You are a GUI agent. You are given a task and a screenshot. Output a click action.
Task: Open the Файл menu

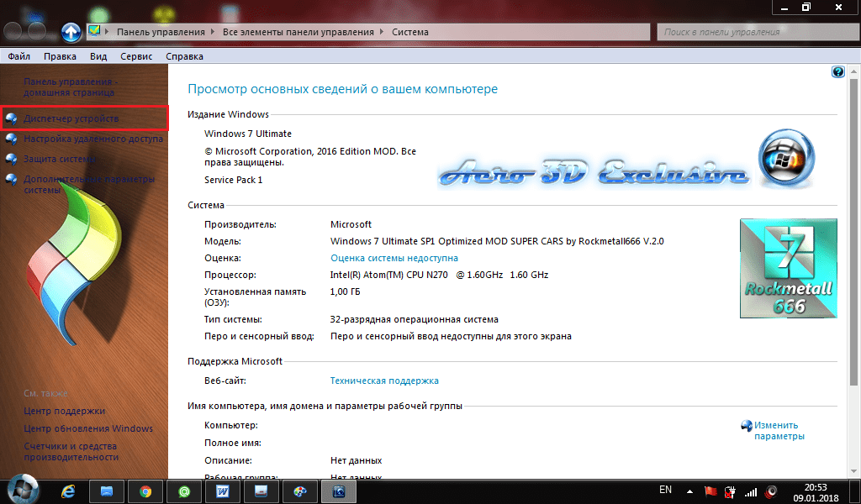(19, 56)
